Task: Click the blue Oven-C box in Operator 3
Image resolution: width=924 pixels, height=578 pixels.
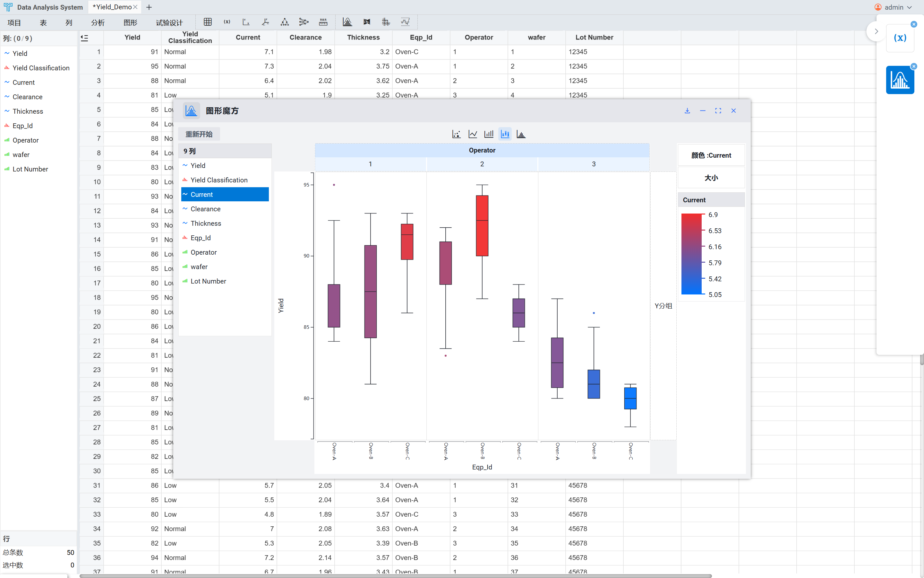Action: click(630, 398)
